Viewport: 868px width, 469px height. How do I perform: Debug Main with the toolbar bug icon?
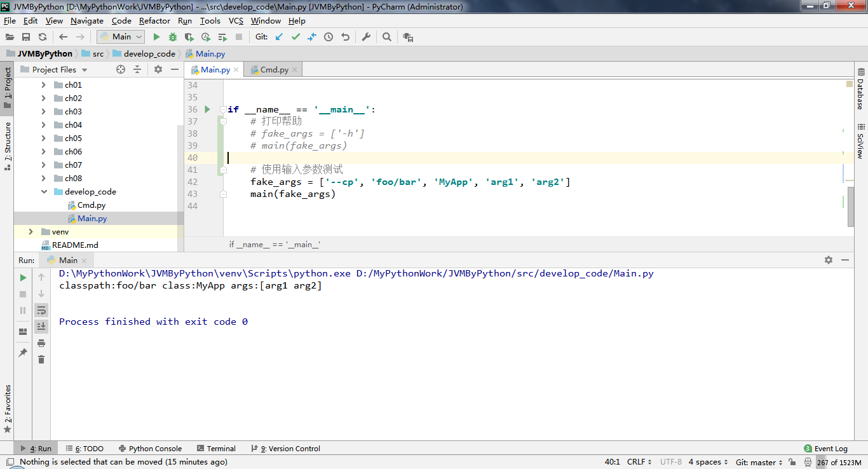(x=173, y=37)
